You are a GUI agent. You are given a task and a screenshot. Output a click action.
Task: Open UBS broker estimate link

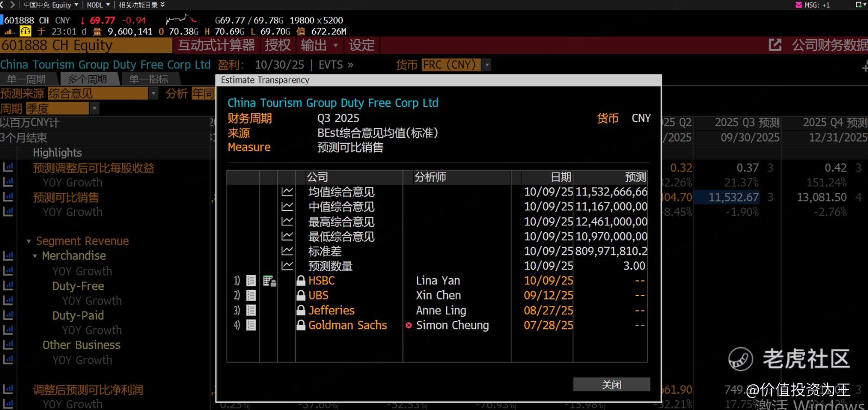click(x=318, y=295)
